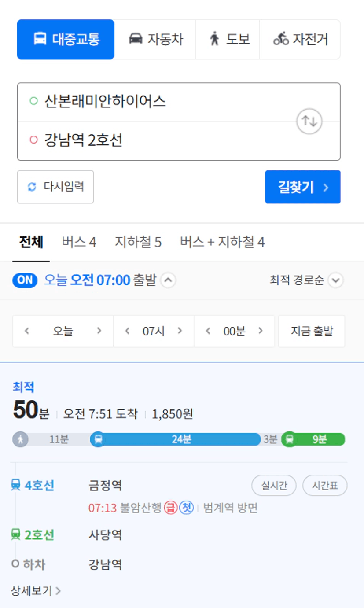The height and width of the screenshot is (608, 364).
Task: Swap origin and destination with arrows icon
Action: tap(309, 121)
